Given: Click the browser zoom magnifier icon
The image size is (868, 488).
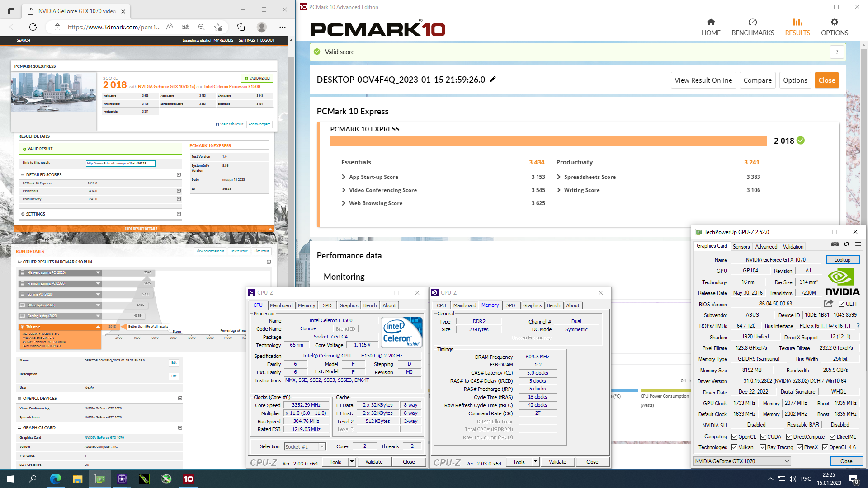Looking at the screenshot, I should (202, 27).
